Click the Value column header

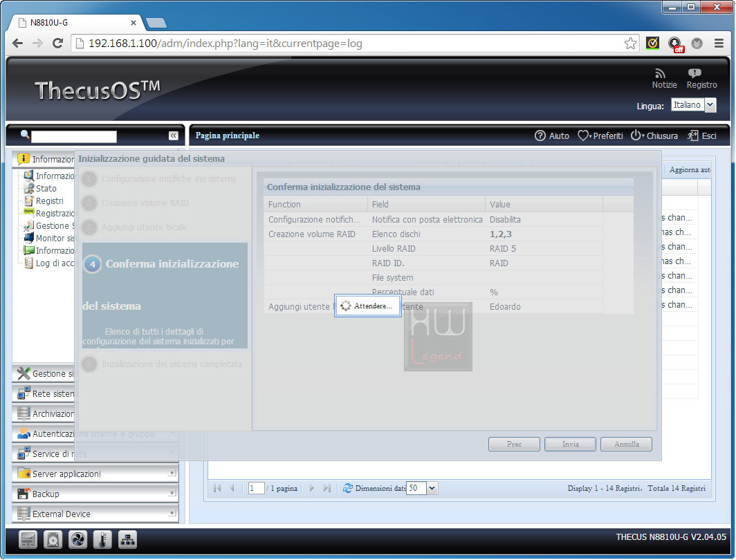[544, 205]
